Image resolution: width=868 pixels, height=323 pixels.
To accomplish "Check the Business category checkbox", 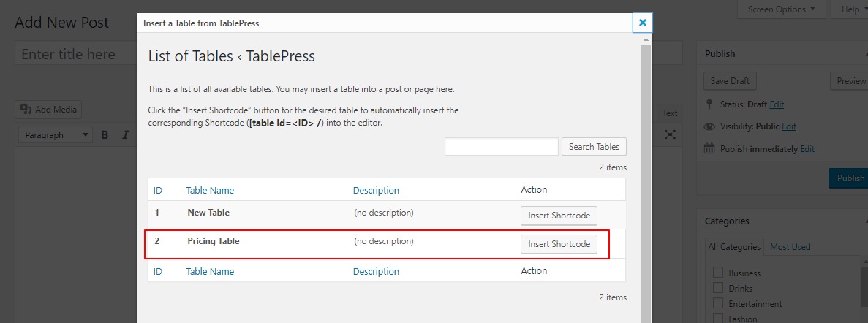I will (x=718, y=273).
